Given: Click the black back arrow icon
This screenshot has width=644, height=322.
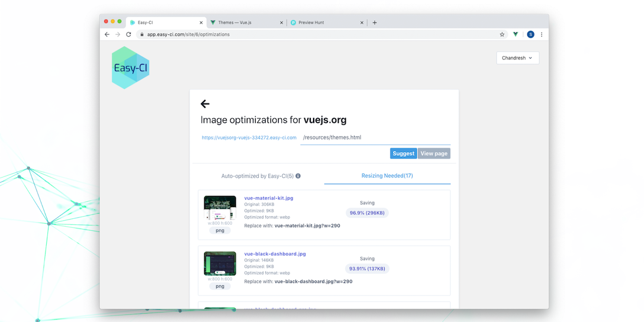Looking at the screenshot, I should [x=205, y=104].
